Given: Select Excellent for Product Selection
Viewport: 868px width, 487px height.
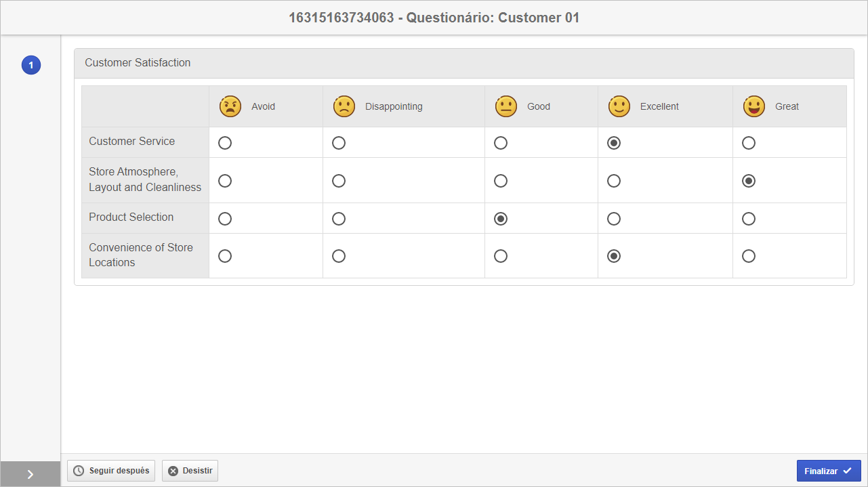Looking at the screenshot, I should point(614,219).
